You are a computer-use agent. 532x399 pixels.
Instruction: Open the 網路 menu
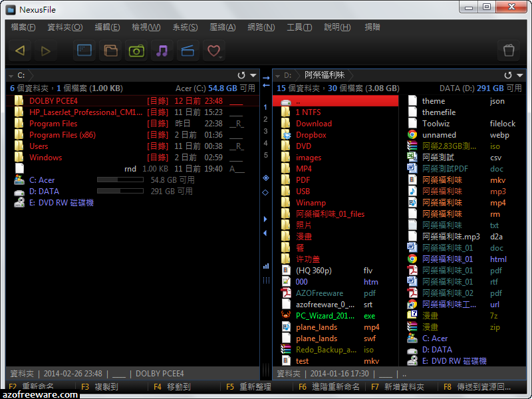(x=260, y=27)
